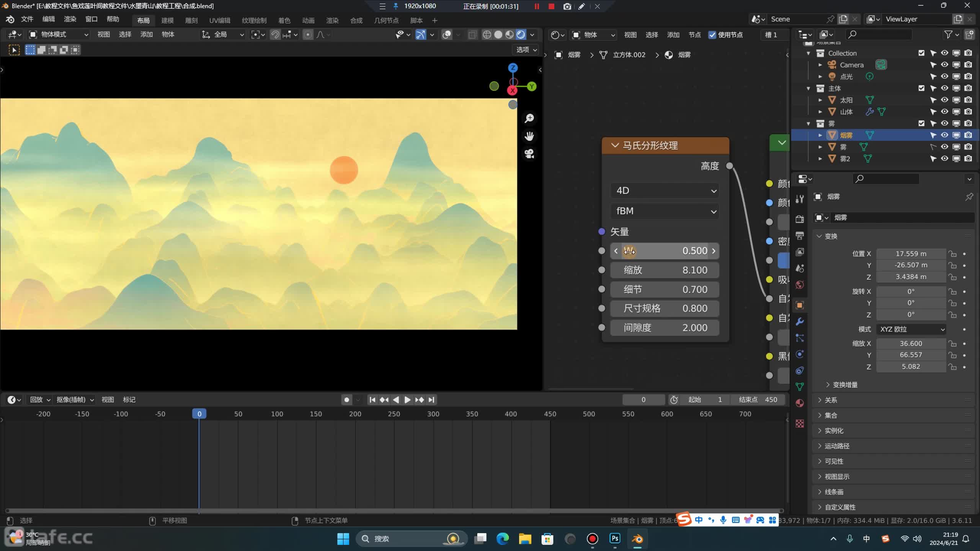This screenshot has width=980, height=551.
Task: Switch to the 建模 workspace tab
Action: 167,20
